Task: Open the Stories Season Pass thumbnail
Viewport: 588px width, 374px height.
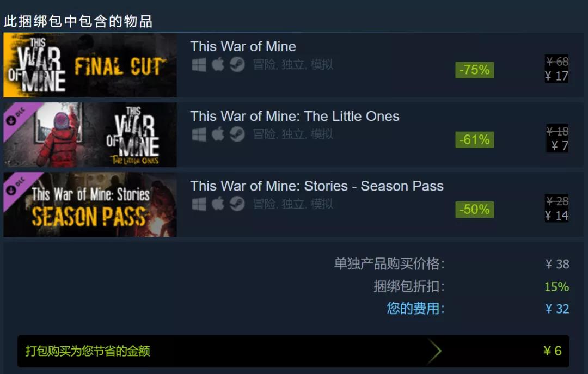Action: pos(90,205)
